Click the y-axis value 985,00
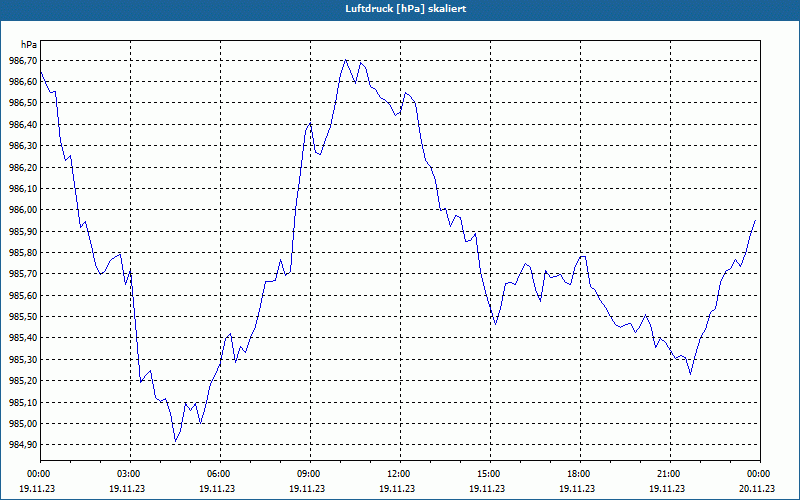 (x=23, y=423)
